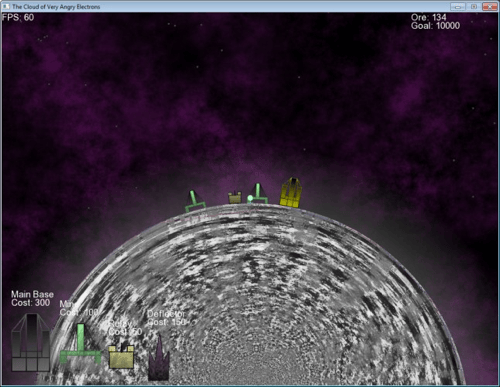500x387 pixels.
Task: Click the 'Ore: 134' counter
Action: 428,17
